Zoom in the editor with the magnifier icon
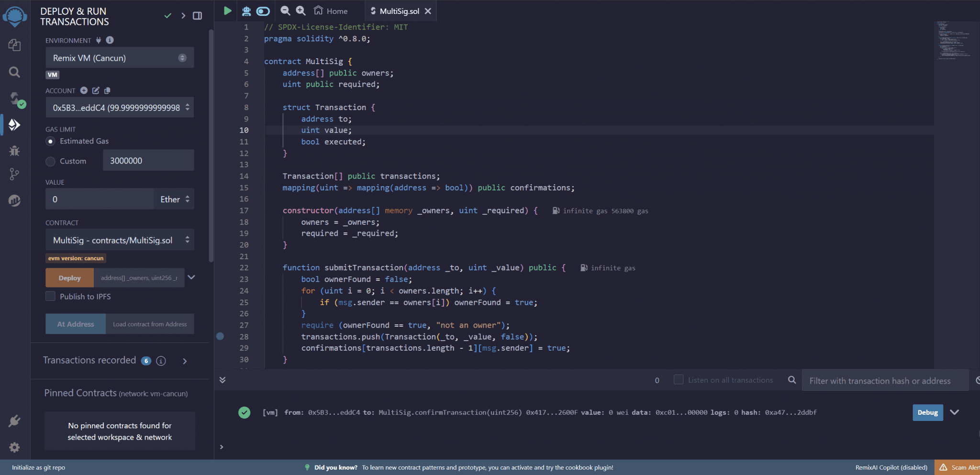Image resolution: width=980 pixels, height=475 pixels. (x=300, y=11)
